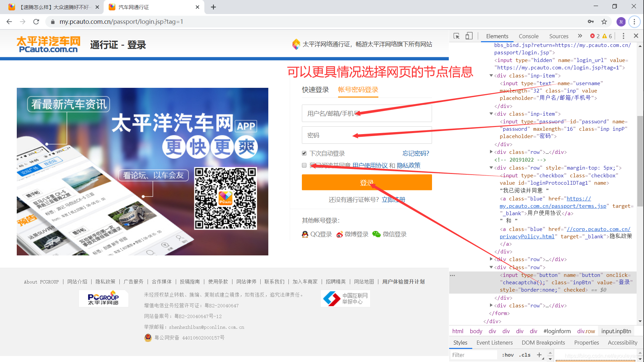Select the 帐号密码登录 tab
Viewport: 644px width, 362px height.
point(358,90)
